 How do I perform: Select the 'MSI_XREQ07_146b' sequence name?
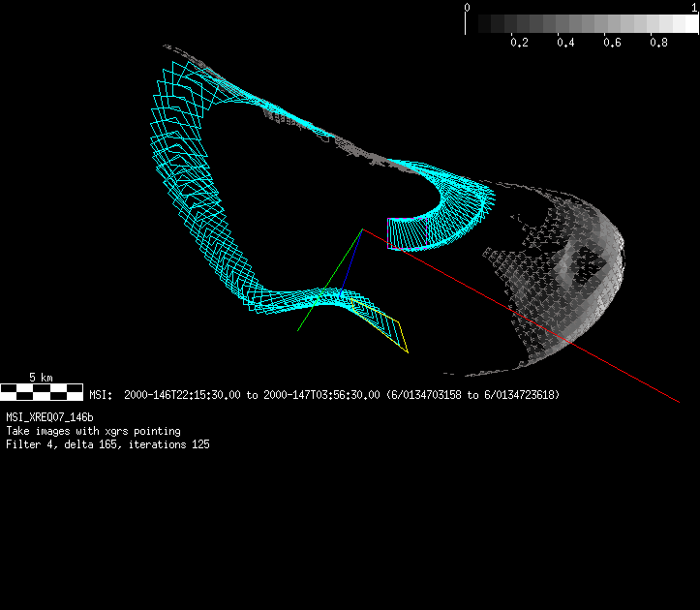tap(49, 417)
